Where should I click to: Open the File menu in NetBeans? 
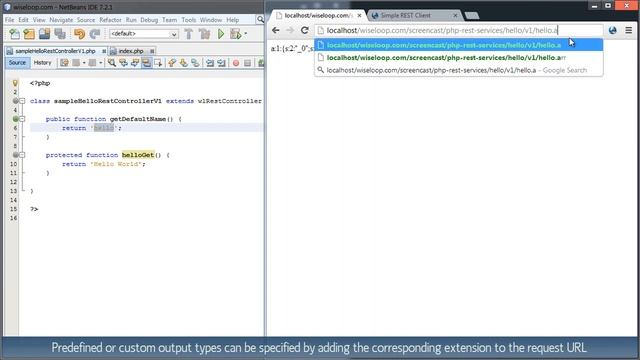click(x=9, y=20)
